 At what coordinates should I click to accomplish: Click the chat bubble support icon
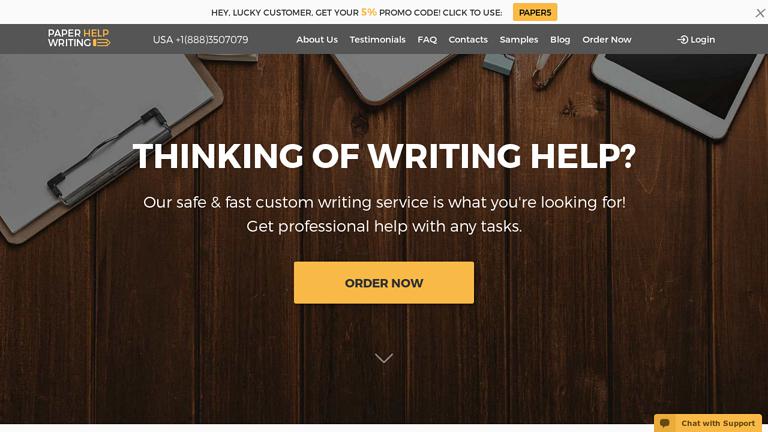[665, 423]
